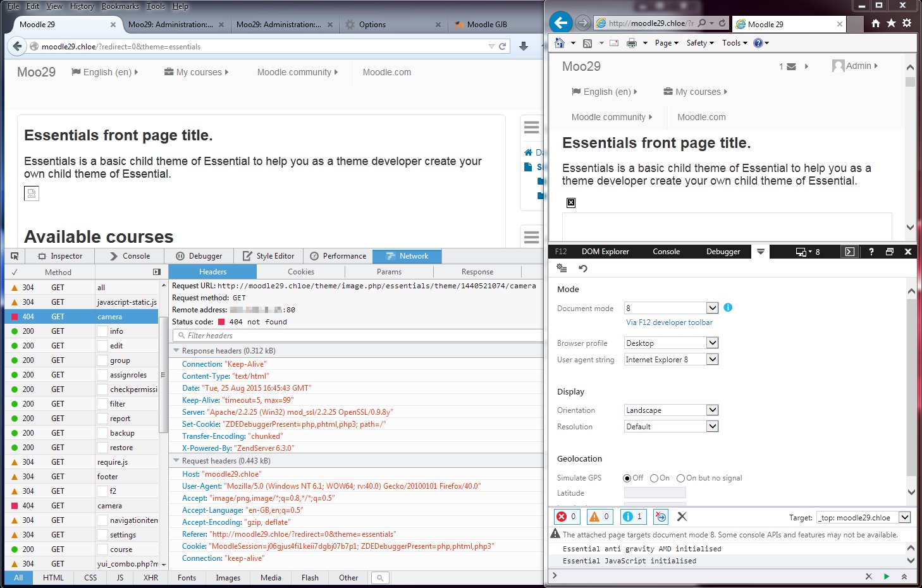This screenshot has height=588, width=922.
Task: Open IE settings gear icon
Action: 907,23
